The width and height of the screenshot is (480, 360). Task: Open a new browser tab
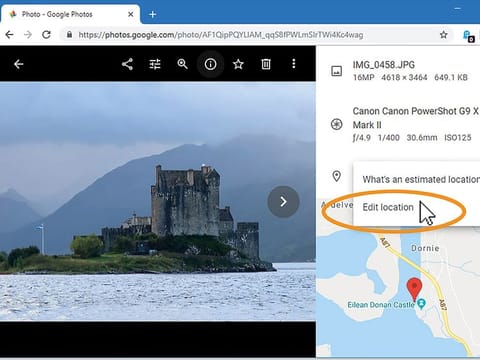pos(153,14)
